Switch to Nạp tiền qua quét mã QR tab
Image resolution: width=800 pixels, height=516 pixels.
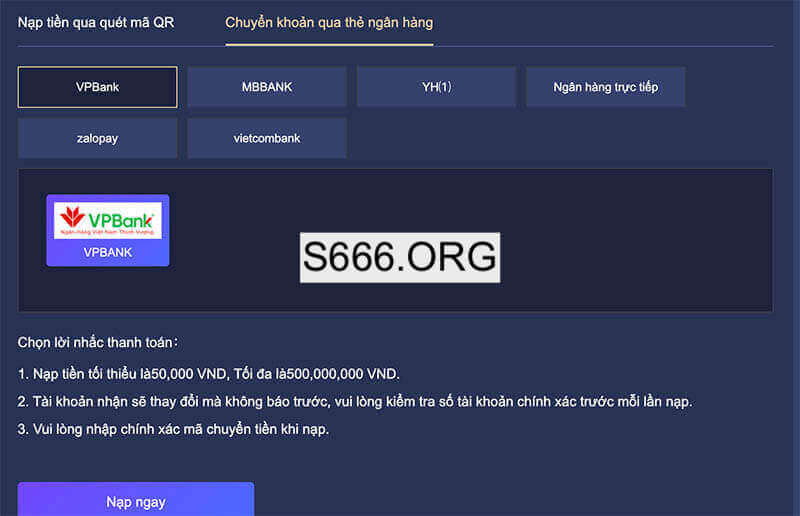click(96, 22)
